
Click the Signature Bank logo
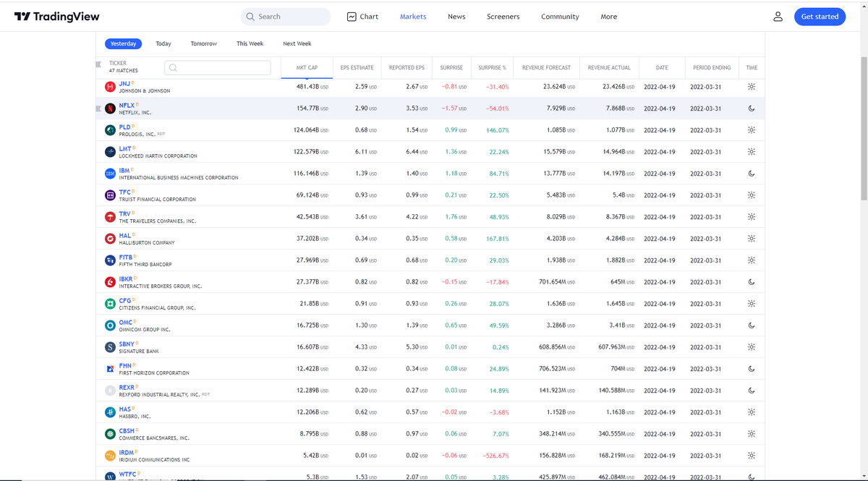click(110, 347)
